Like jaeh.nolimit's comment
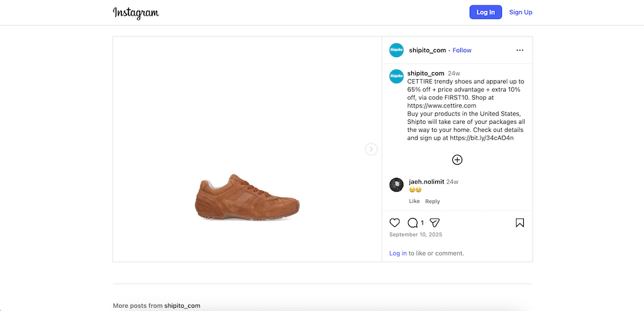 pos(414,201)
